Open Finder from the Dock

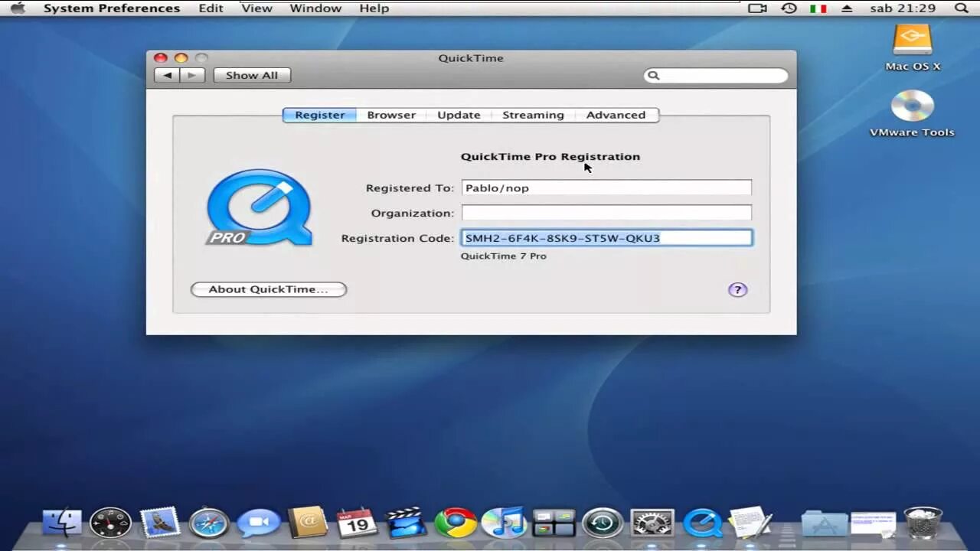pos(61,523)
